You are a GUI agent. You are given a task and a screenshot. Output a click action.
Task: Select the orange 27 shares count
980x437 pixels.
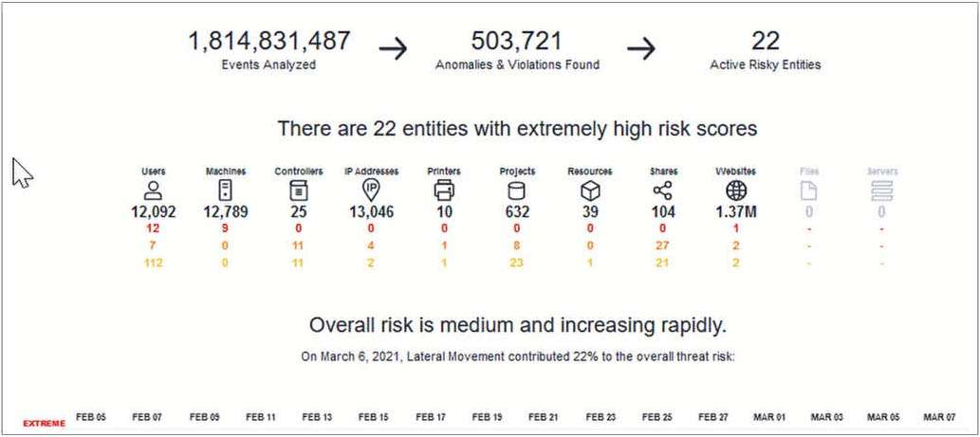click(663, 246)
